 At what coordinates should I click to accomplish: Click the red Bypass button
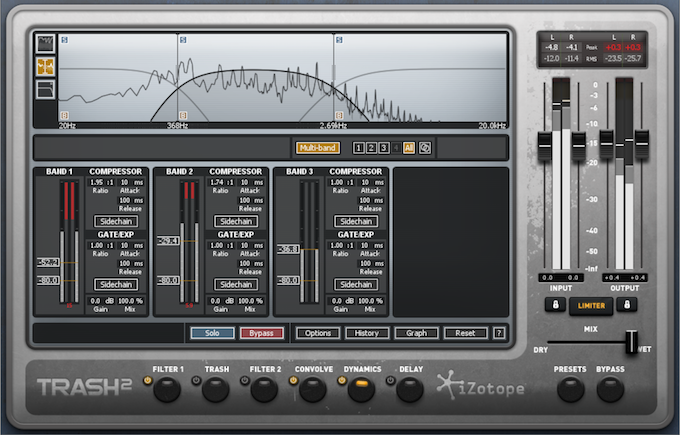coord(262,333)
